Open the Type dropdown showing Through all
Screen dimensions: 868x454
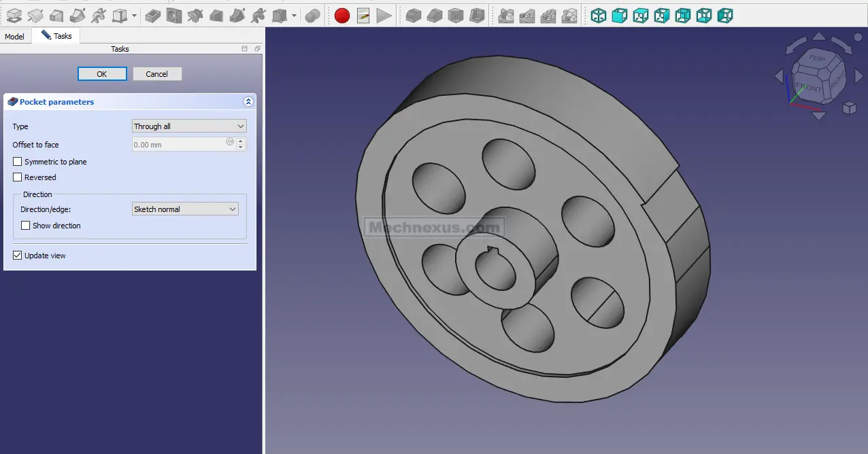click(188, 126)
